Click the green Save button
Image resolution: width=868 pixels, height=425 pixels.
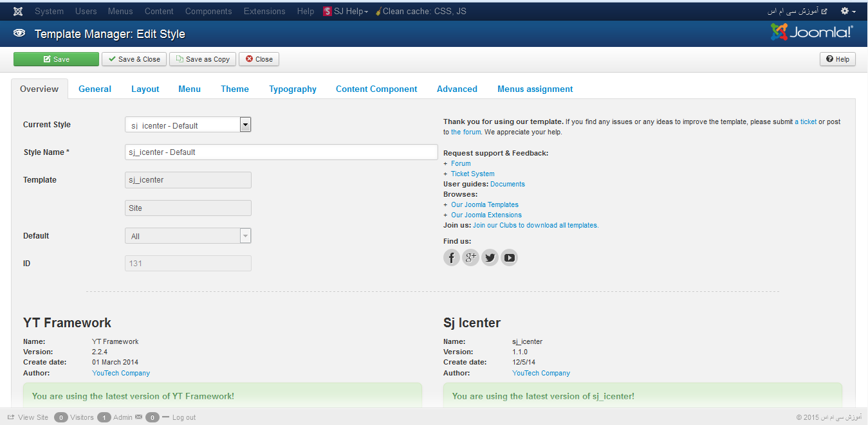point(57,59)
